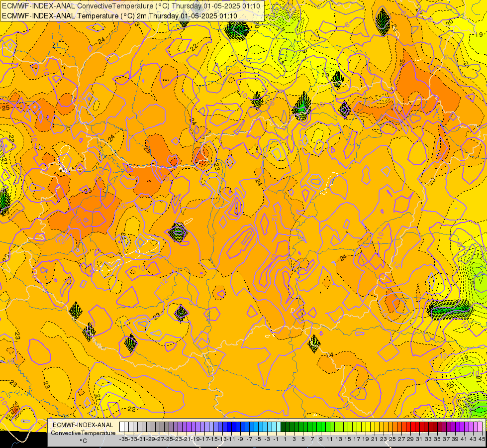Click the '-5' value on the legend scale

258,439
